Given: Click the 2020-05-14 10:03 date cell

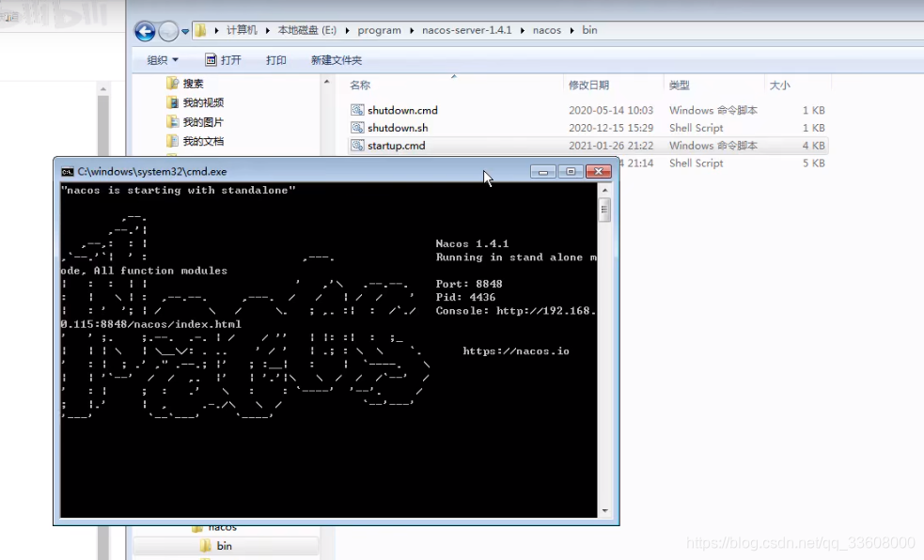Looking at the screenshot, I should click(611, 110).
